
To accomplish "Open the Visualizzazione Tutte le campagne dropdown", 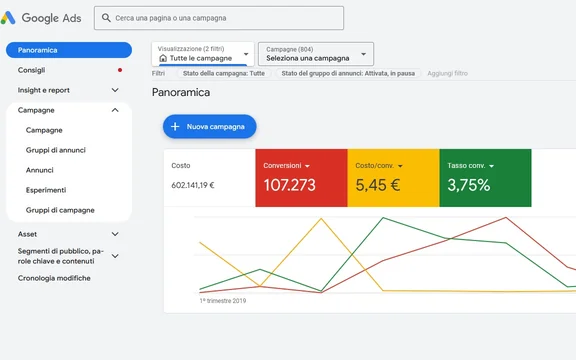I will (x=203, y=54).
